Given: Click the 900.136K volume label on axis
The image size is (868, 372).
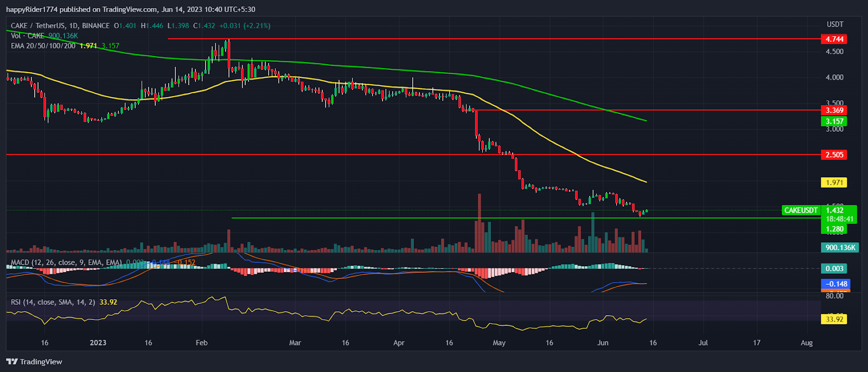Looking at the screenshot, I should coord(840,248).
